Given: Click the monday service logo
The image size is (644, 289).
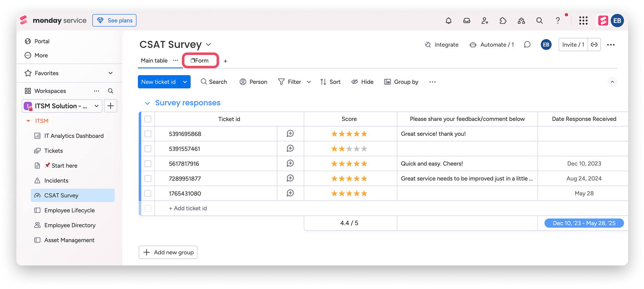Looking at the screenshot, I should (54, 21).
